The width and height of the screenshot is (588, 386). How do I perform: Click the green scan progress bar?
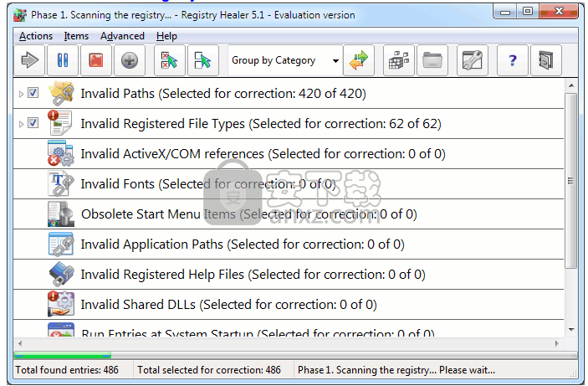click(x=62, y=355)
